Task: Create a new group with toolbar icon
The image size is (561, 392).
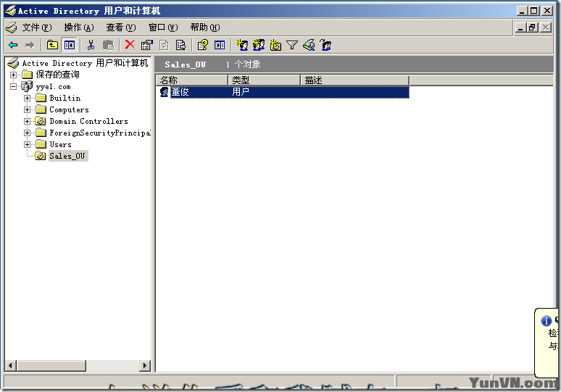Action: [x=259, y=45]
